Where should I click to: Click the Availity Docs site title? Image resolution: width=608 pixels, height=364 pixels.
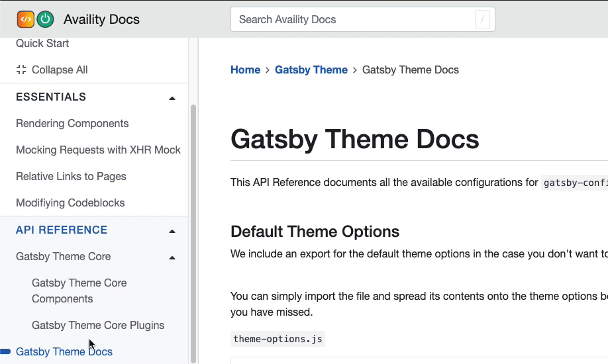click(x=101, y=19)
